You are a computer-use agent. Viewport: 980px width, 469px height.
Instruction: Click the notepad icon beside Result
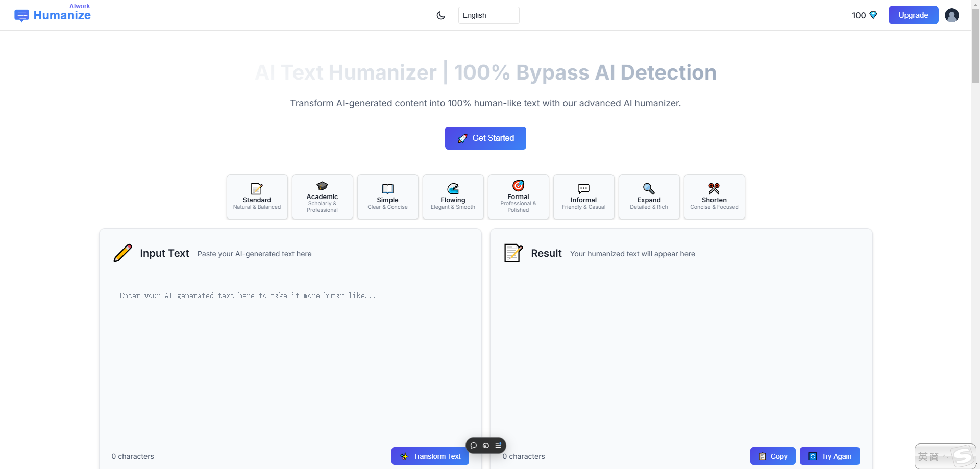(513, 253)
